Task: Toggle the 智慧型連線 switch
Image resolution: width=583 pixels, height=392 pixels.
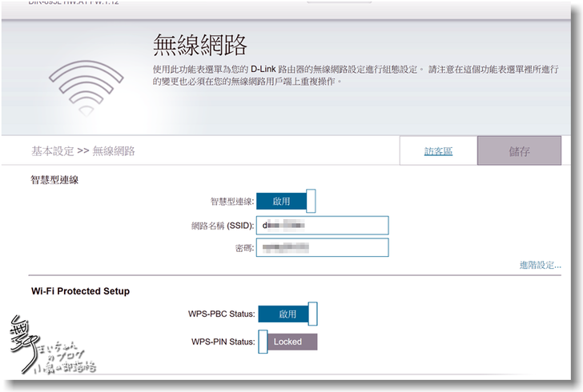Action: click(286, 202)
